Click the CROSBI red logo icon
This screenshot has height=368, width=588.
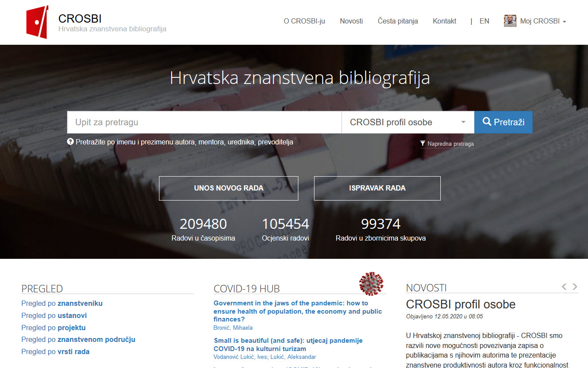(37, 22)
